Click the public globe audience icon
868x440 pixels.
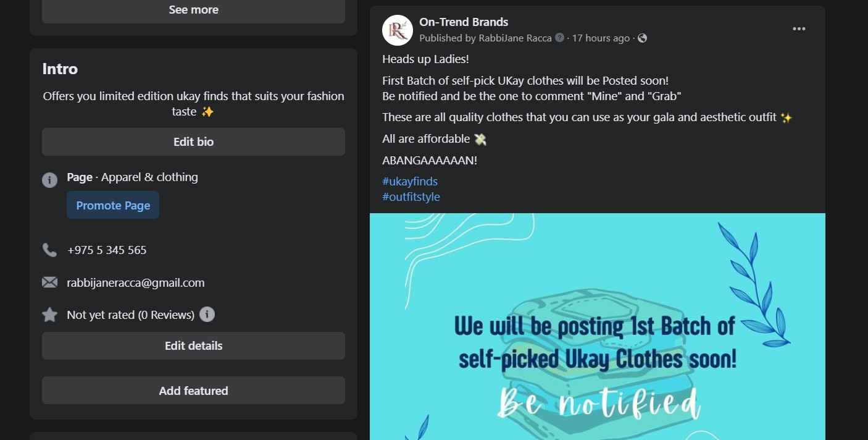(642, 38)
